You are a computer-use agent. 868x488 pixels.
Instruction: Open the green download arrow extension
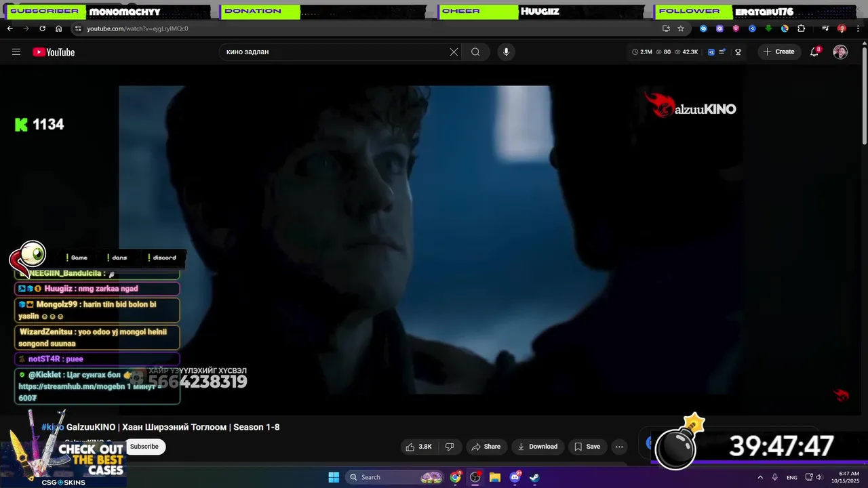pyautogui.click(x=768, y=28)
